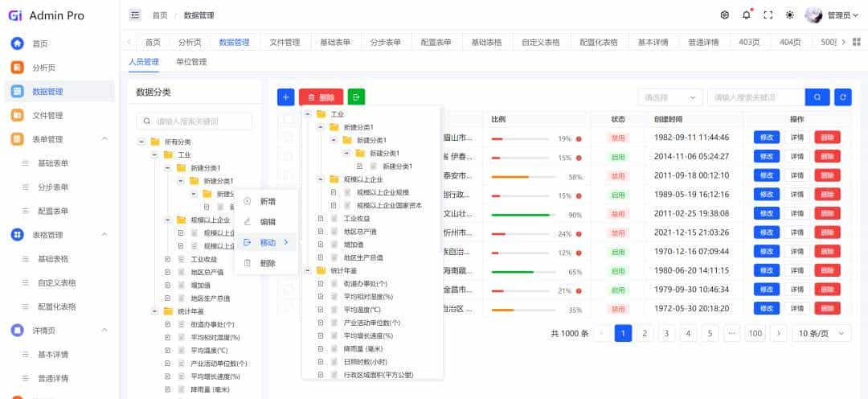Click 详情 in the 2014-11-06 row
Screen dimensions: 868x399
[796, 156]
